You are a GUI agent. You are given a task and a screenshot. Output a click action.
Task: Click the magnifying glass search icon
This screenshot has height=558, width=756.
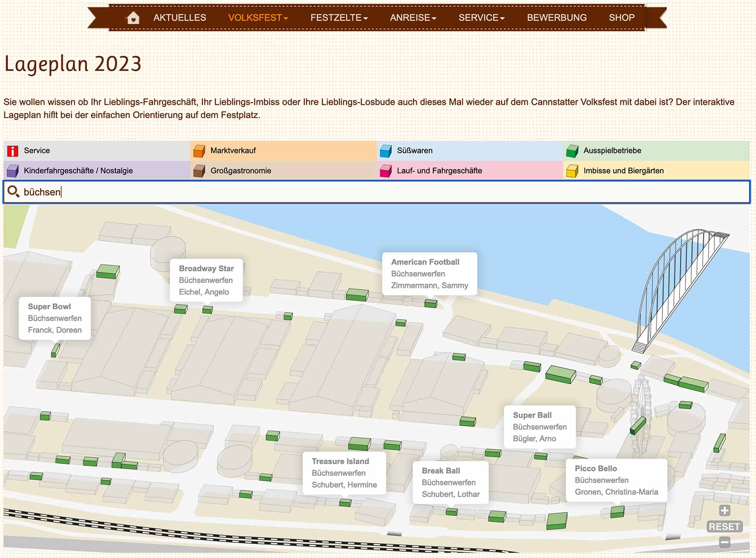pos(13,192)
